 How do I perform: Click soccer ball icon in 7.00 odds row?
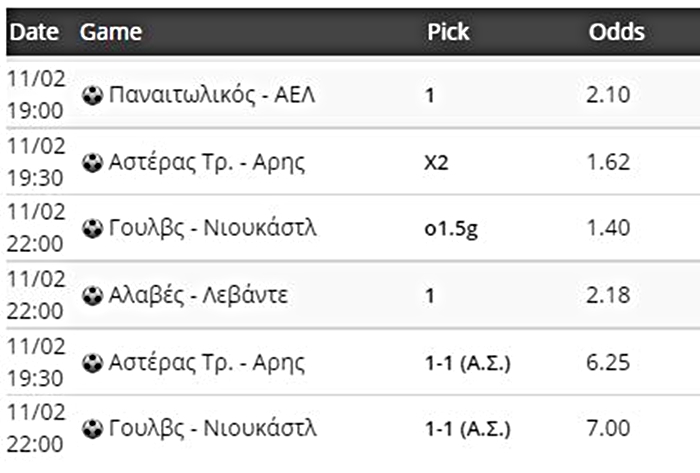point(93,429)
